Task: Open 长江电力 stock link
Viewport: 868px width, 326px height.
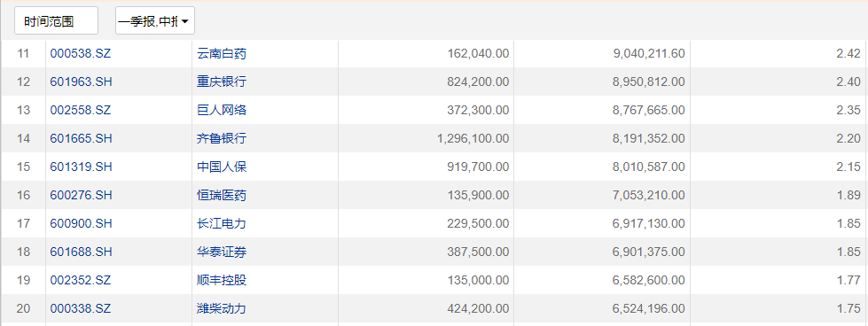Action: [x=222, y=223]
